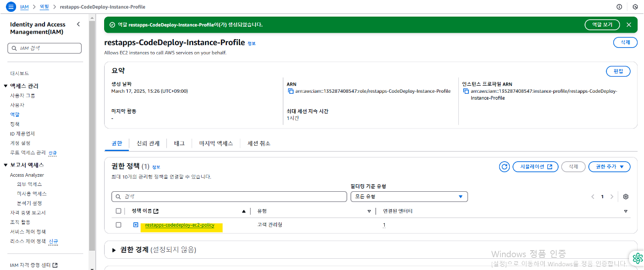Click the policy 검색 search field
Image resolution: width=644 pixels, height=270 pixels.
pyautogui.click(x=229, y=197)
